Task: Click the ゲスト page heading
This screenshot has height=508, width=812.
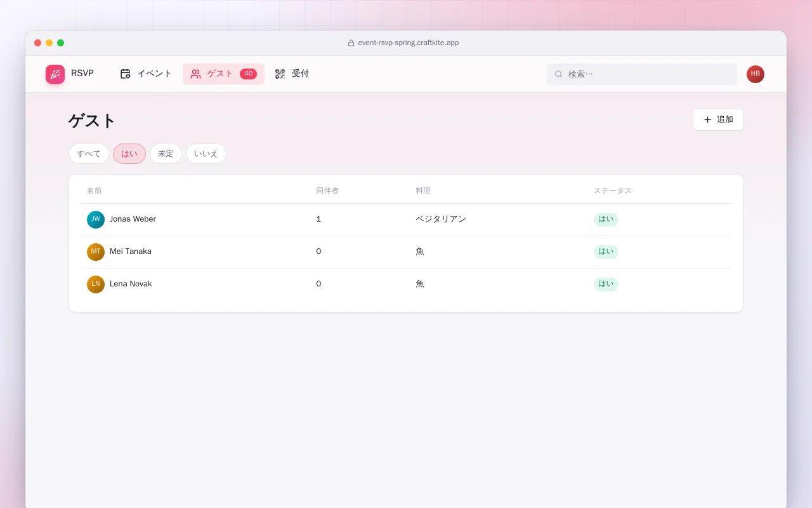Action: pos(92,121)
